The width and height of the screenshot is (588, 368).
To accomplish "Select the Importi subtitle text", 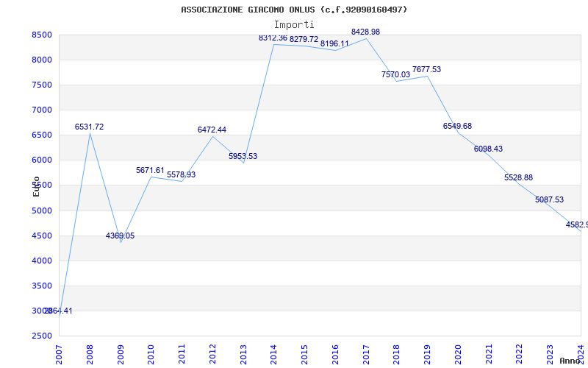I will pos(294,25).
